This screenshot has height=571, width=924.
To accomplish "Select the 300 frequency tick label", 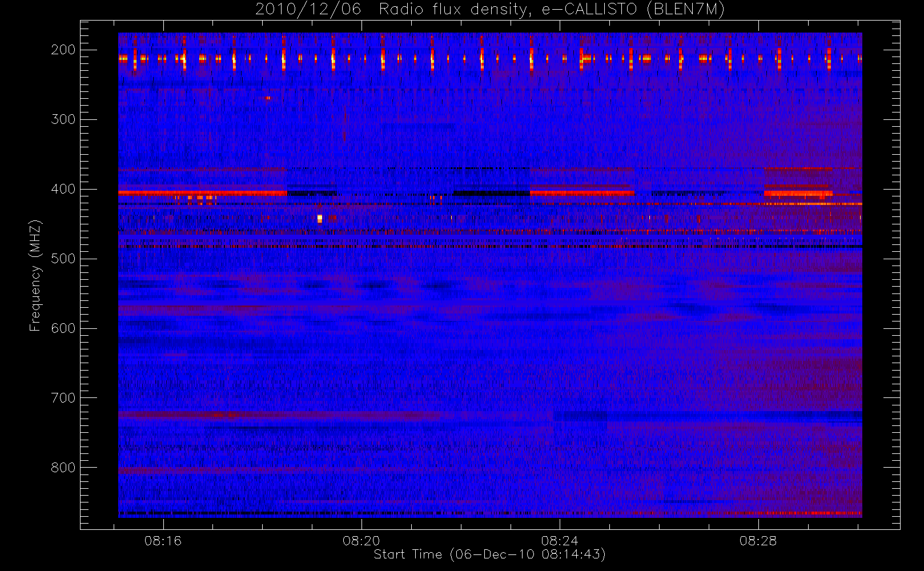I will point(63,119).
